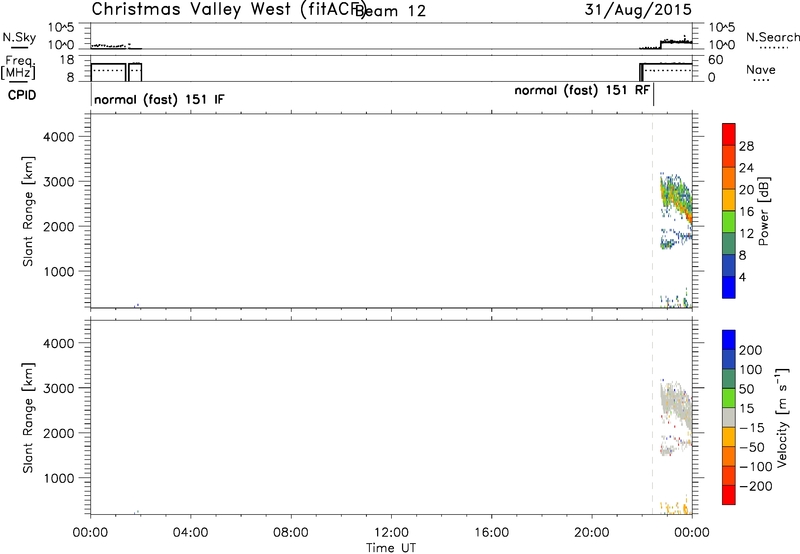Viewport: 800px width, 554px height.
Task: Click the '08:00' time axis label
Action: click(x=291, y=533)
